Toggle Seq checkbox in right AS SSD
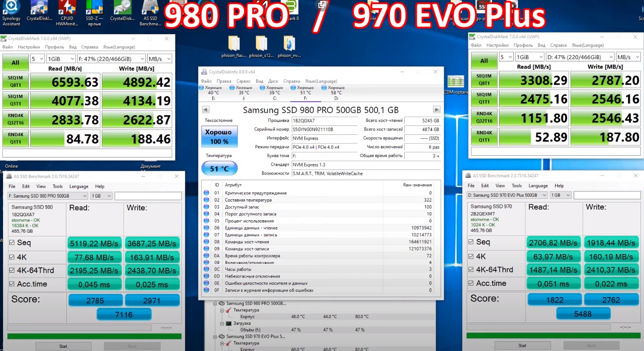The width and height of the screenshot is (644, 351). 471,242
